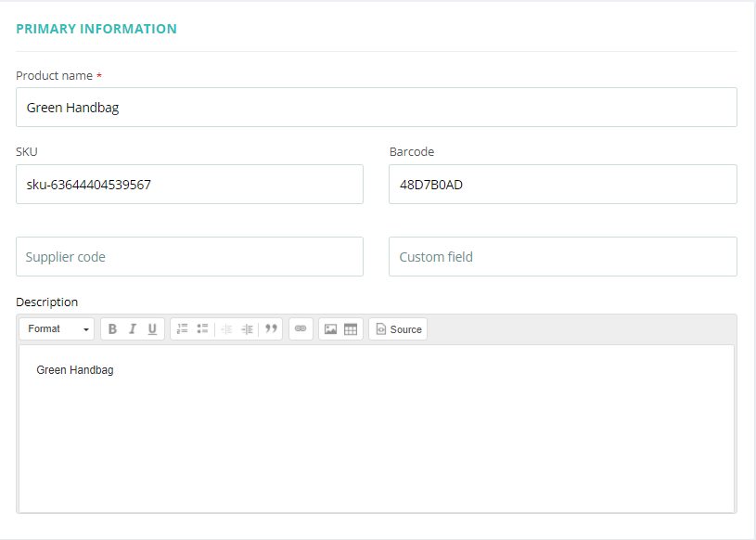Click the Custom field input
Screen dimensions: 756x540
(x=563, y=256)
